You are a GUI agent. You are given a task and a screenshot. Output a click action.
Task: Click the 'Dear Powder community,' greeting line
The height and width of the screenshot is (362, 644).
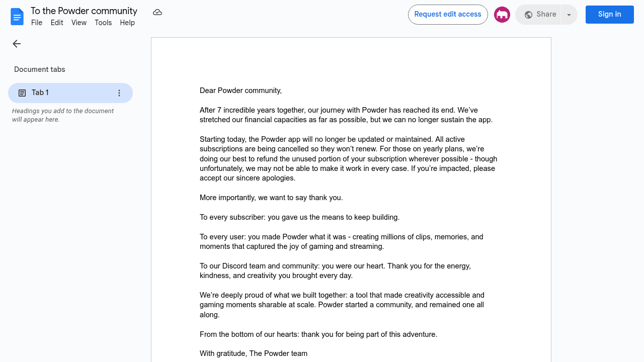(x=240, y=90)
